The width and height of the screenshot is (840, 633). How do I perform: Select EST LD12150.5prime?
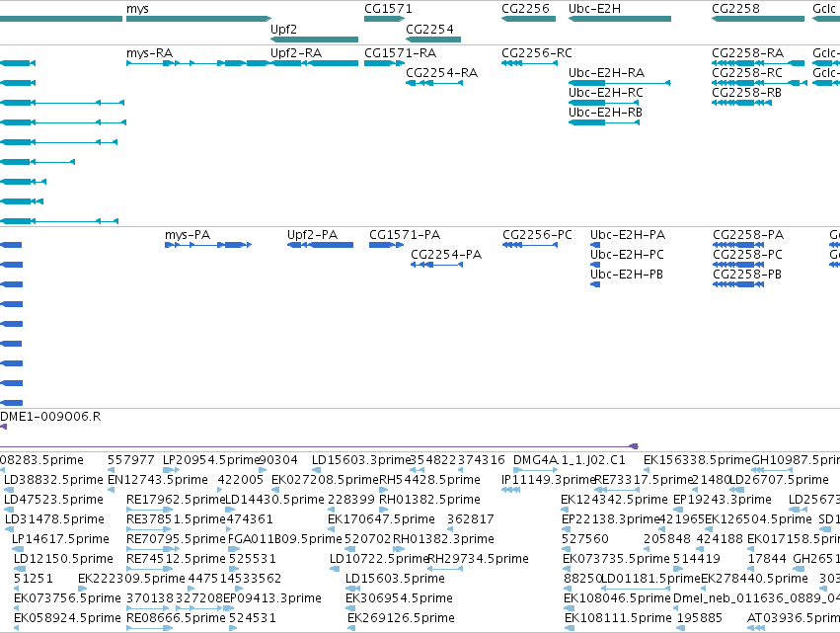(x=64, y=559)
